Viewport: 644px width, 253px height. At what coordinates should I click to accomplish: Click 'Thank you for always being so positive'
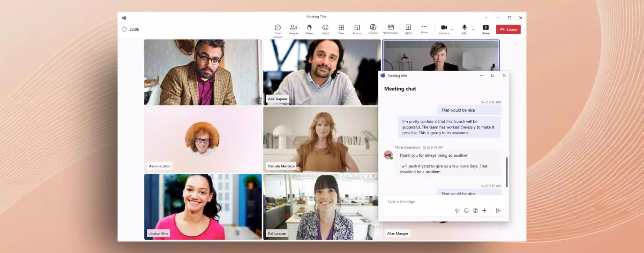coord(433,155)
